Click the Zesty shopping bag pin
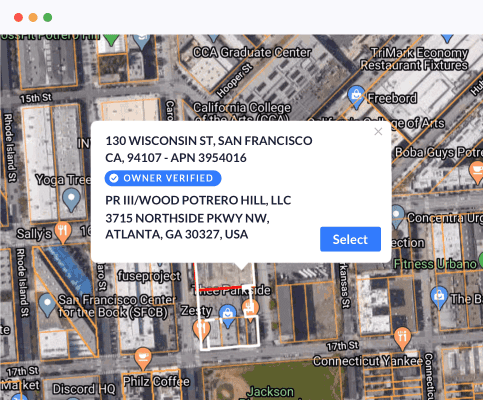Screen dimensions: 483x400 (228, 316)
